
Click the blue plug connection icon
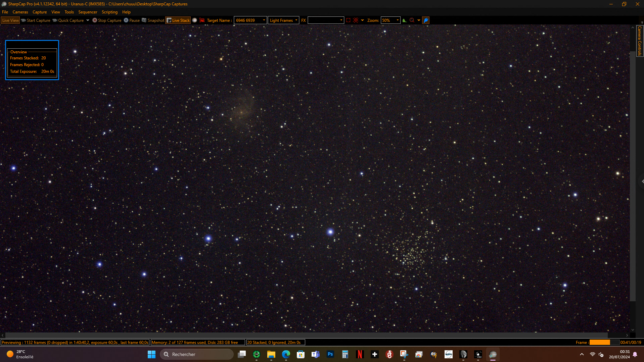426,20
